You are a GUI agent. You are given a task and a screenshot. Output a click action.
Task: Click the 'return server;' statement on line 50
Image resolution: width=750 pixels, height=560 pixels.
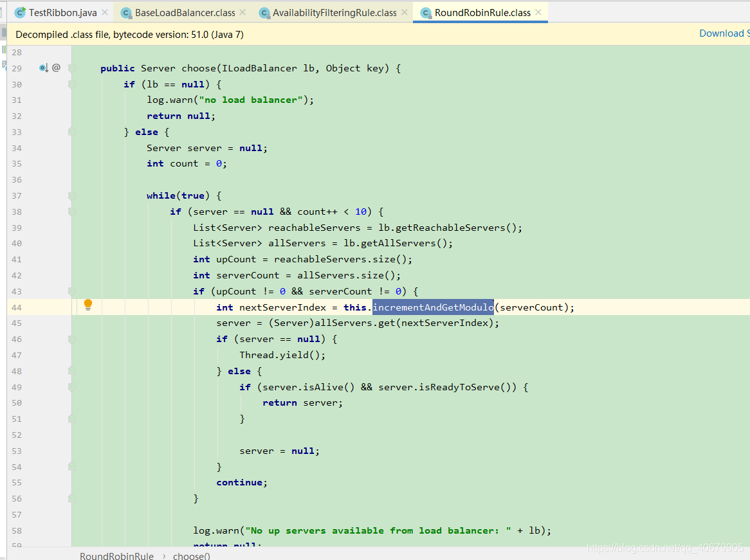coord(302,403)
